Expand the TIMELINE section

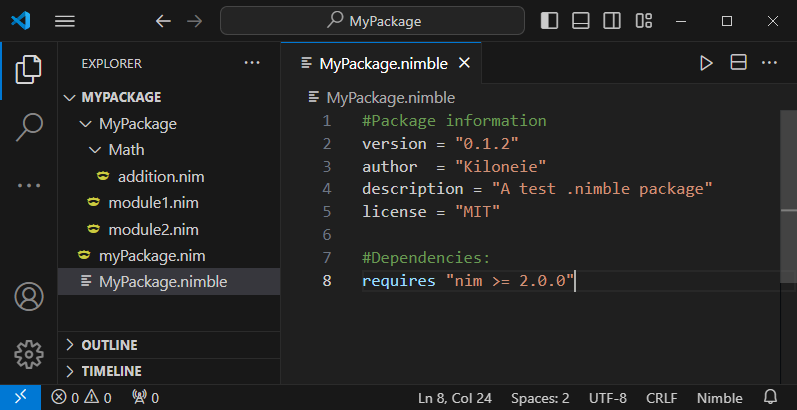point(169,371)
